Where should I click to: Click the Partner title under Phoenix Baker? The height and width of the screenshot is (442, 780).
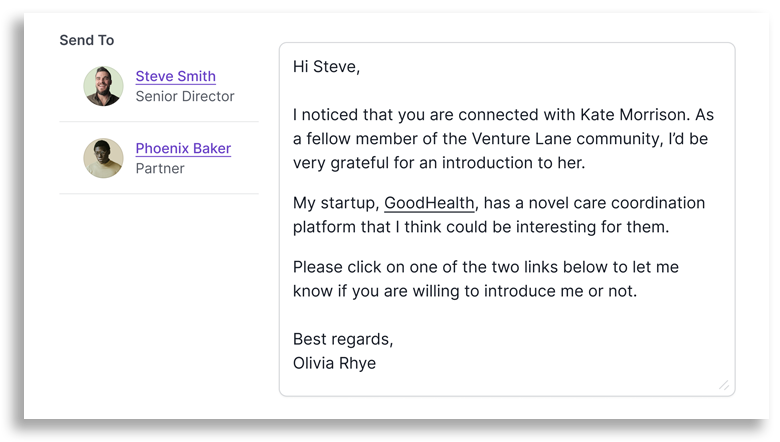coord(160,168)
